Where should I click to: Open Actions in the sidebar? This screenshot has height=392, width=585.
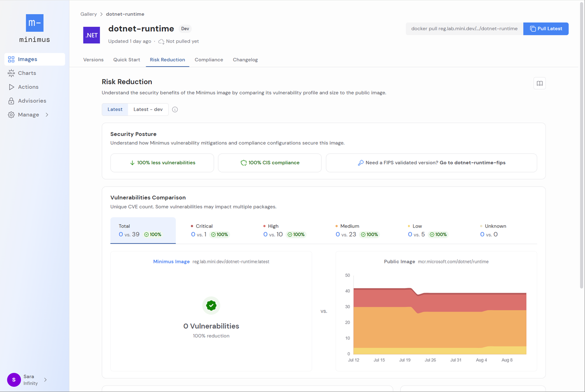(x=35, y=87)
